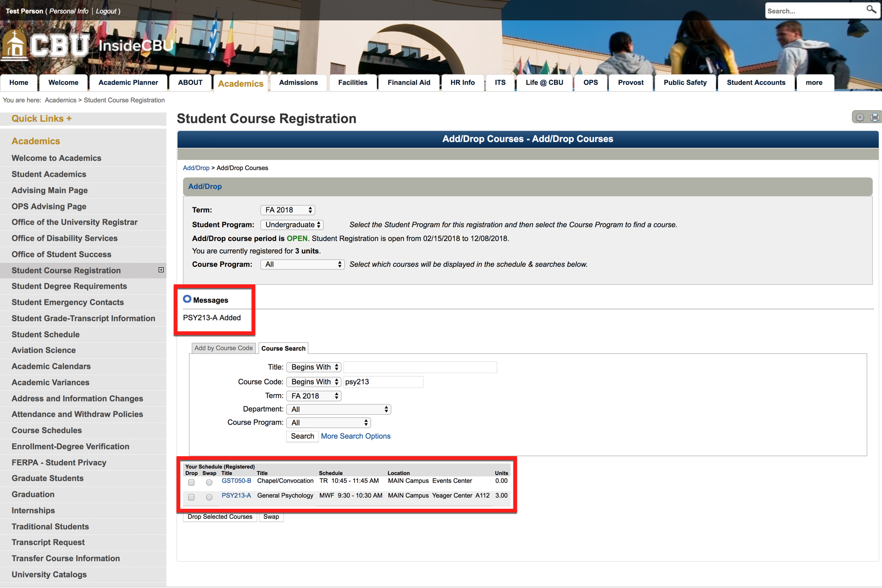Expand Student Course Registration sidebar entry
This screenshot has height=588, width=882.
pyautogui.click(x=160, y=270)
